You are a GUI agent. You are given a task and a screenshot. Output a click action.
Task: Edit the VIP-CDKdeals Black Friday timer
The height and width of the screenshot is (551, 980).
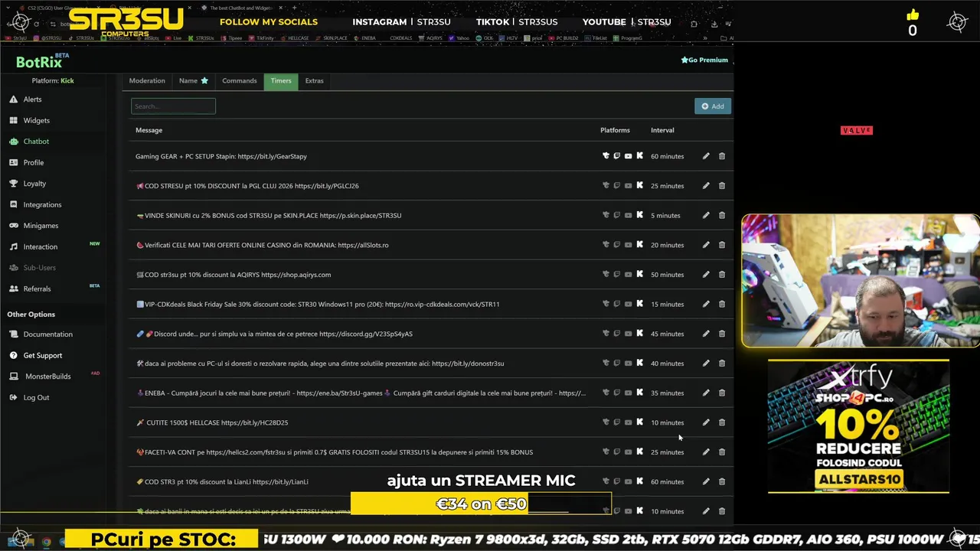coord(706,304)
